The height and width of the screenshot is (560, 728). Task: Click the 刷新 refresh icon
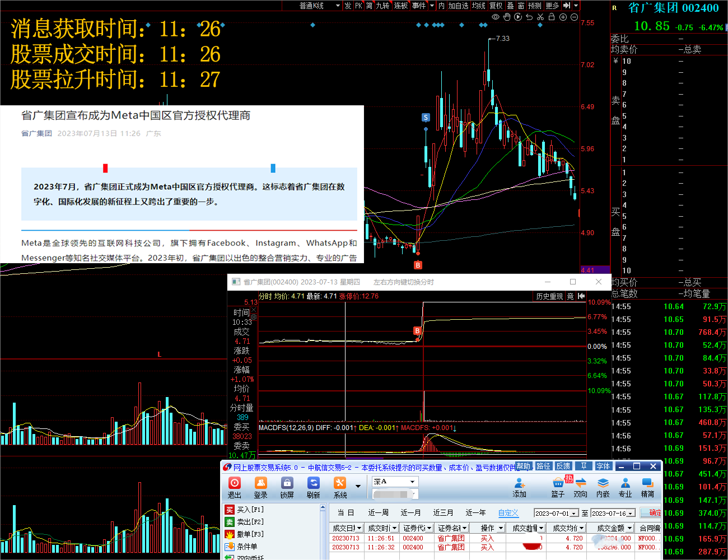pyautogui.click(x=314, y=487)
